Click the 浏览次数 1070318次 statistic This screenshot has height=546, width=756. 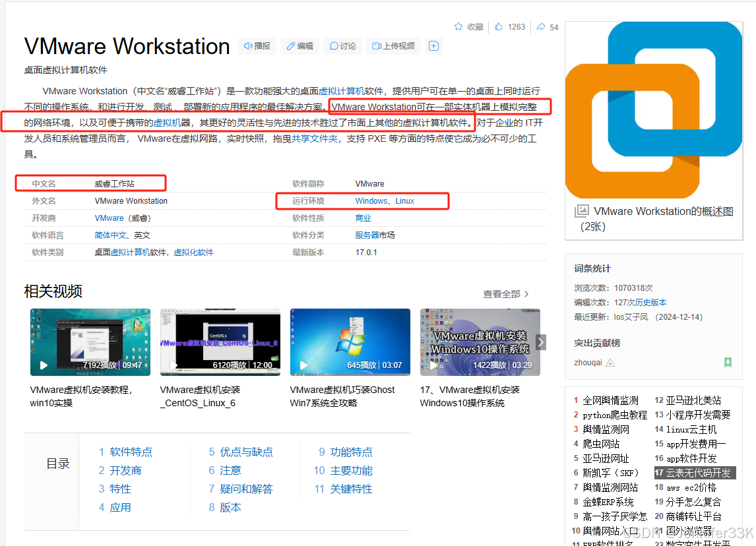point(614,288)
